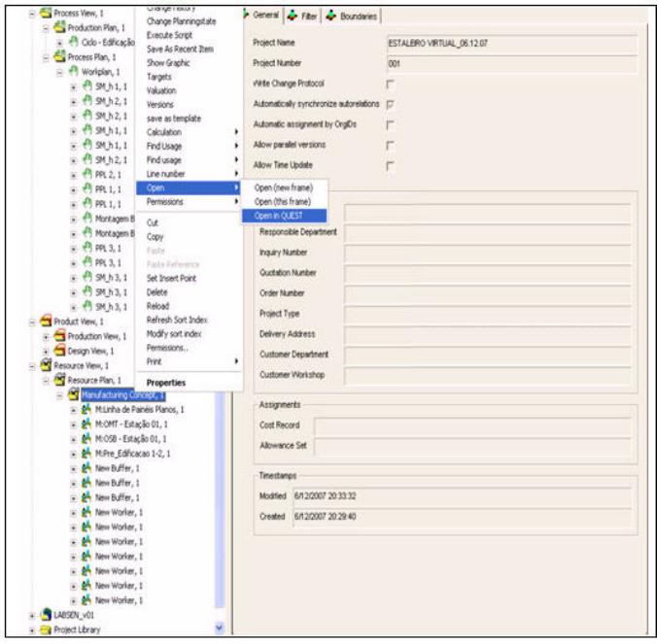The height and width of the screenshot is (644, 657).
Task: Enable the Allow Time Update checkbox
Action: (x=390, y=166)
